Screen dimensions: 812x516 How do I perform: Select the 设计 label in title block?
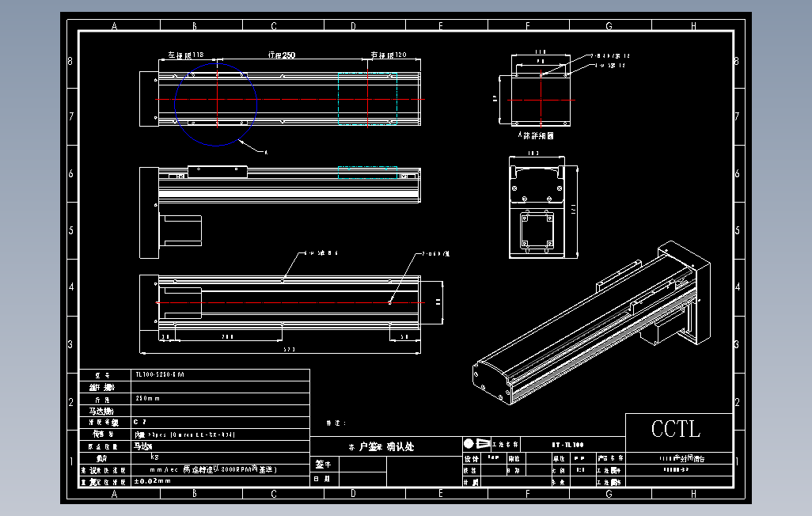(x=471, y=458)
